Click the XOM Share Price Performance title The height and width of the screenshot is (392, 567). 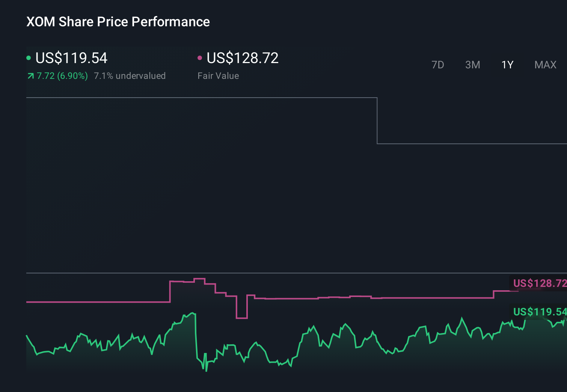coord(118,22)
